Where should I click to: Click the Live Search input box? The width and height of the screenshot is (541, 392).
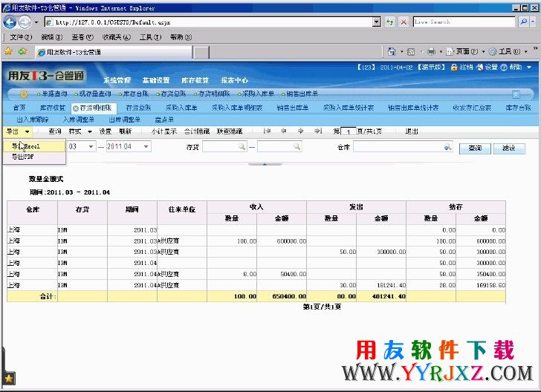point(464,22)
